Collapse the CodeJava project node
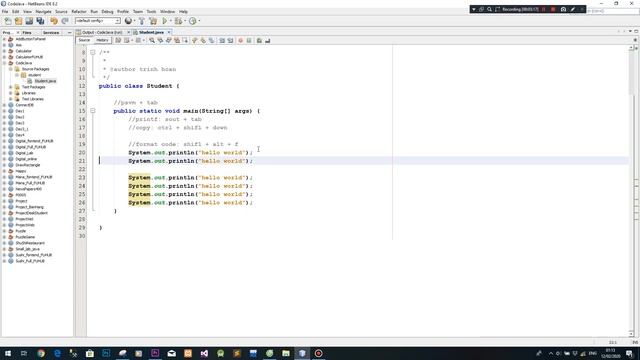640x360 pixels. pos(4,63)
